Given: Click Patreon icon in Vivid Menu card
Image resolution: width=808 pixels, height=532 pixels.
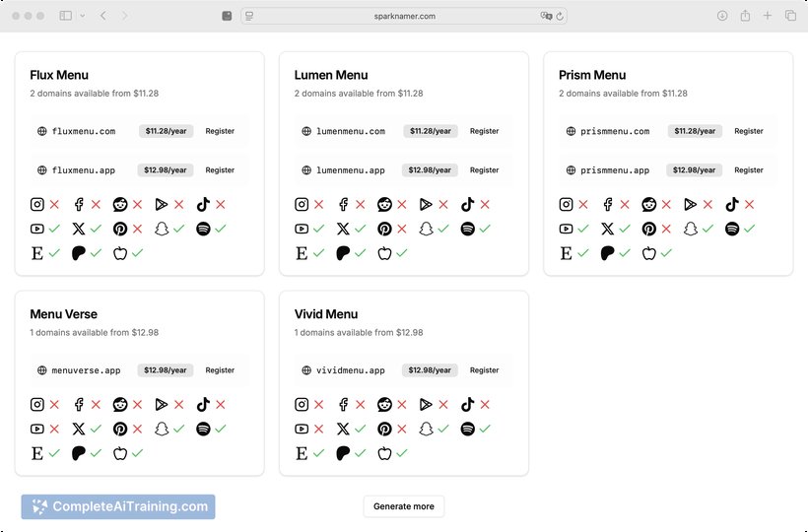Looking at the screenshot, I should pos(343,453).
